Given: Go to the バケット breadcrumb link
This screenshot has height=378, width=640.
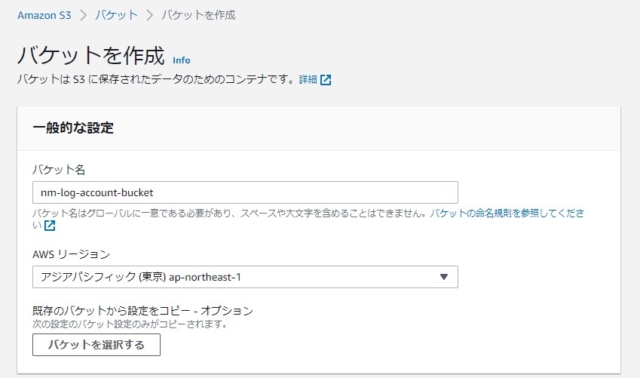Looking at the screenshot, I should click(116, 15).
